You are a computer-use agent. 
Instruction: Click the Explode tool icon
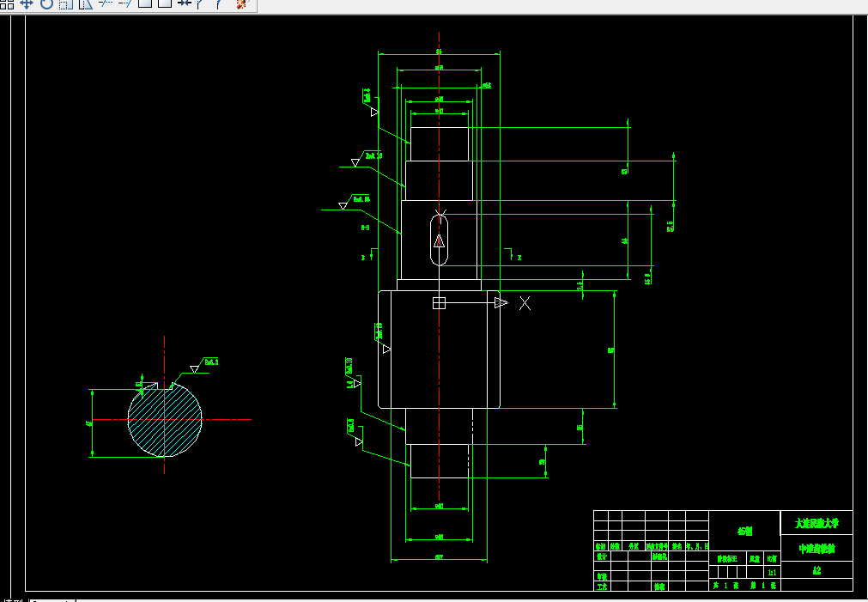point(241,4)
